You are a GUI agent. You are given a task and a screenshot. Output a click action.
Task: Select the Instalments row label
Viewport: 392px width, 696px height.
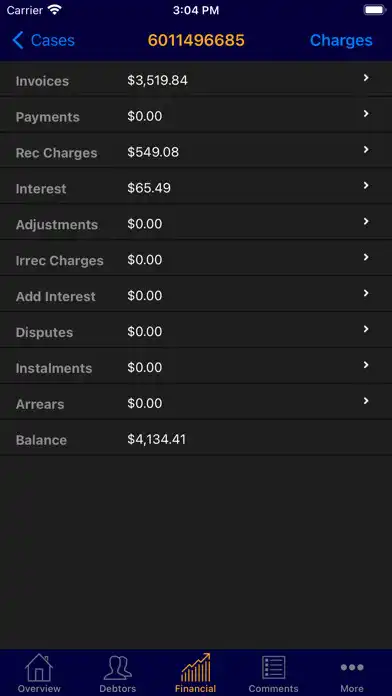(54, 368)
